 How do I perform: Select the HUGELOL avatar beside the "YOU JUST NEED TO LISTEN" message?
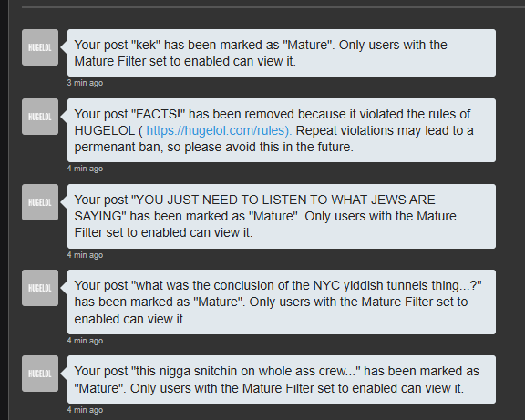pyautogui.click(x=40, y=202)
